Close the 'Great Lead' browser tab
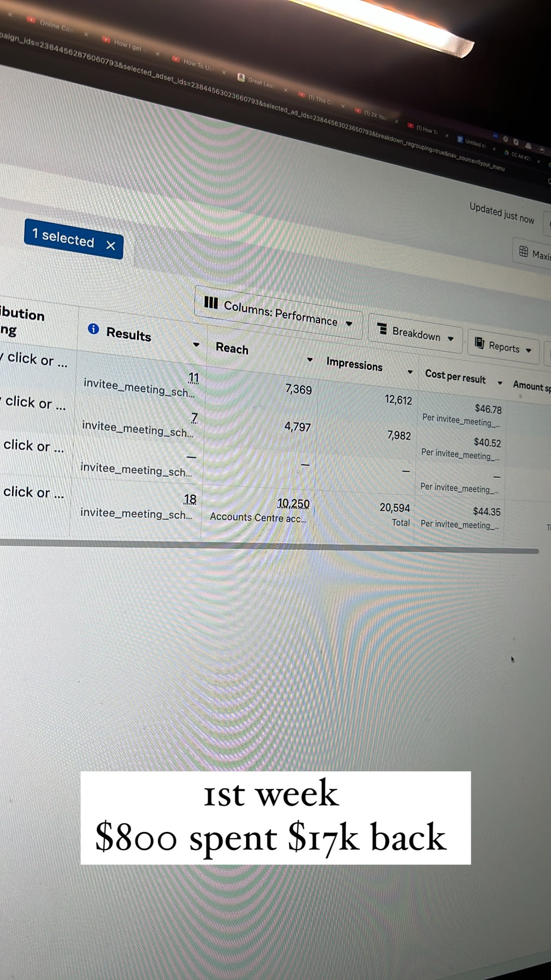This screenshot has height=980, width=551. click(x=286, y=90)
